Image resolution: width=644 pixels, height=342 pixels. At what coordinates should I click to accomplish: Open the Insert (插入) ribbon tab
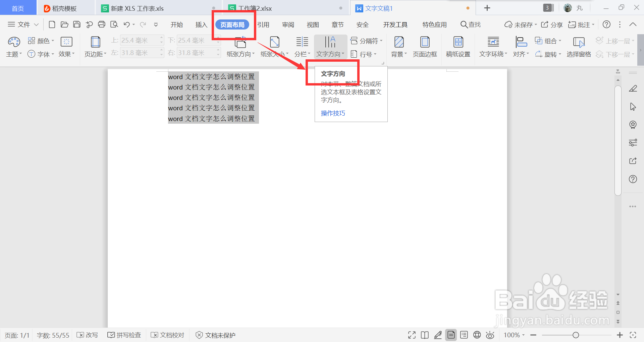(201, 24)
